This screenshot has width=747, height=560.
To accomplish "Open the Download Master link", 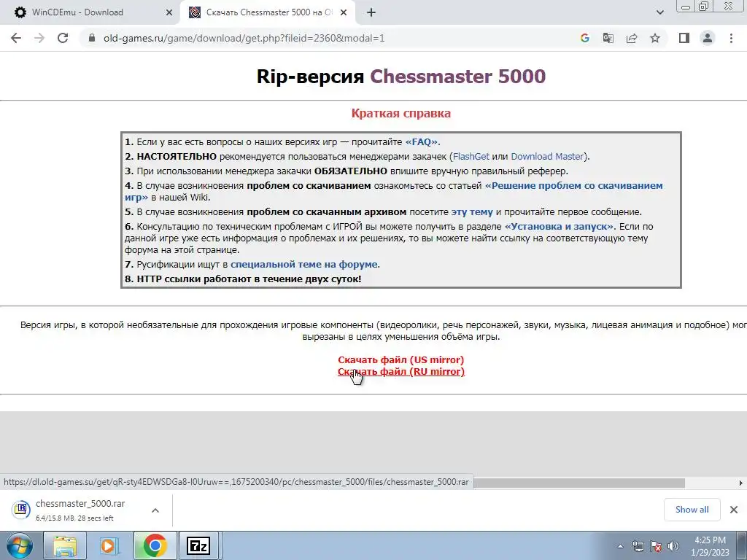I will pos(547,156).
